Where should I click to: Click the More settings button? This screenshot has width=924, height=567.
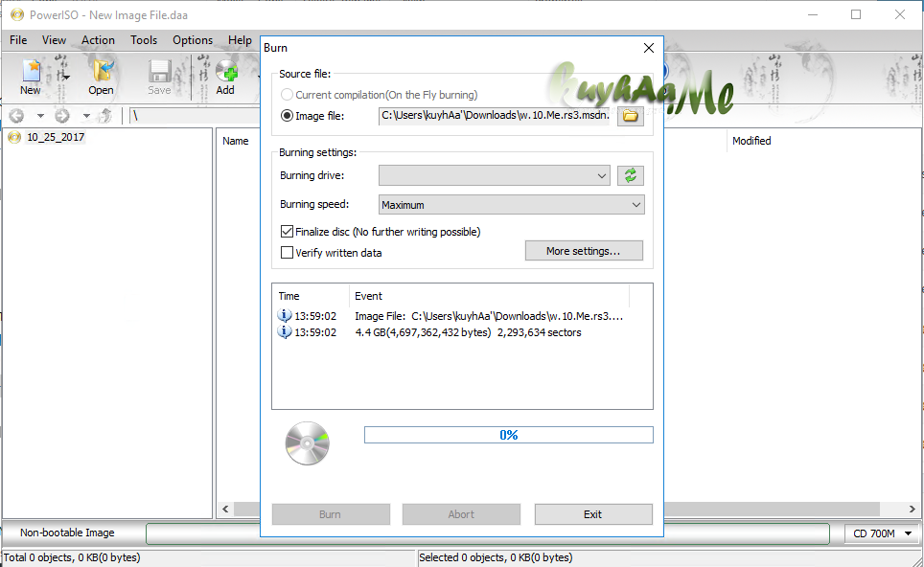[584, 251]
